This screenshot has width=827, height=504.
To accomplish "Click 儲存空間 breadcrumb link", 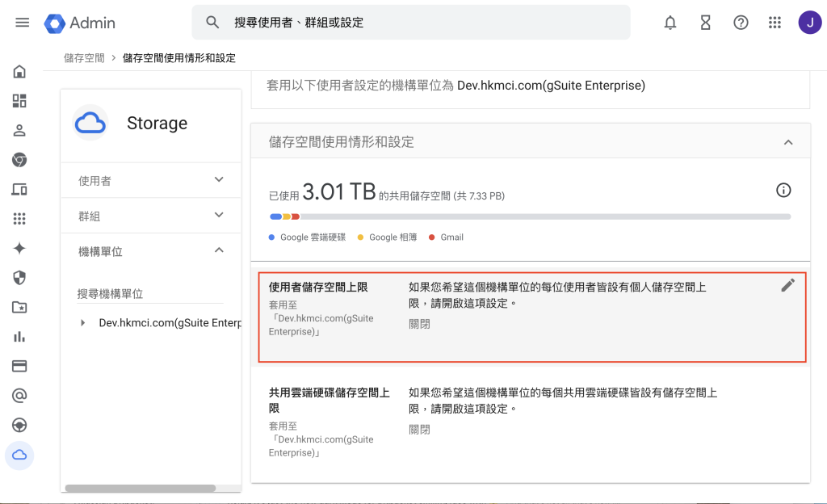I will tap(84, 58).
